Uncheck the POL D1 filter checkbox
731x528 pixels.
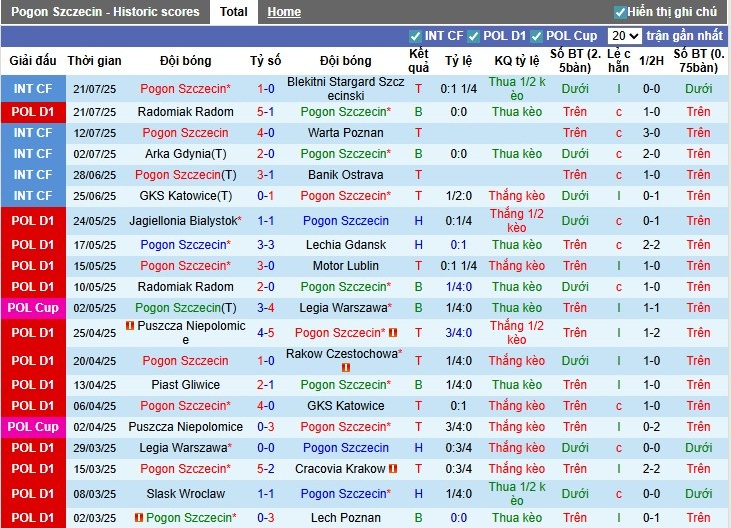coord(473,36)
